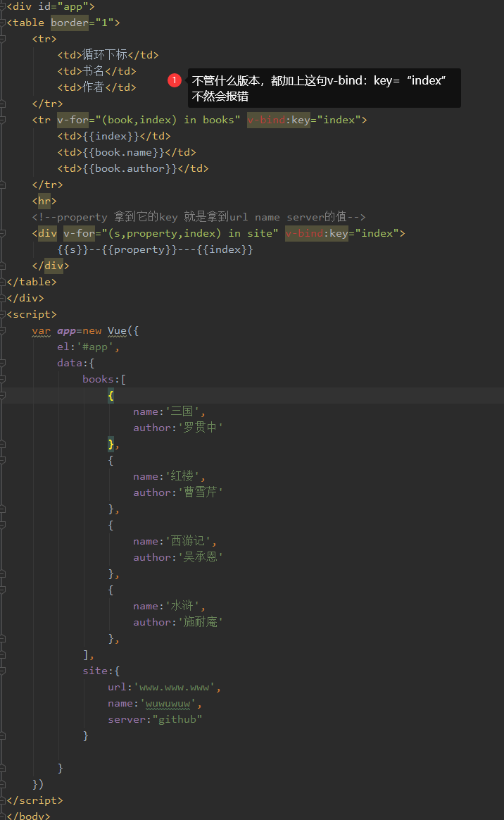The image size is (504, 820).
Task: Click the el:'#app', line
Action: [x=88, y=347]
